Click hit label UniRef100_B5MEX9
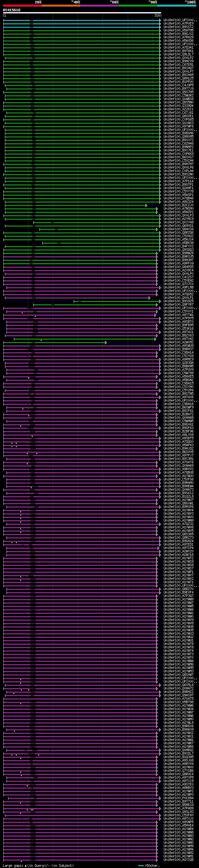This screenshot has height=868, width=199. coord(178,805)
